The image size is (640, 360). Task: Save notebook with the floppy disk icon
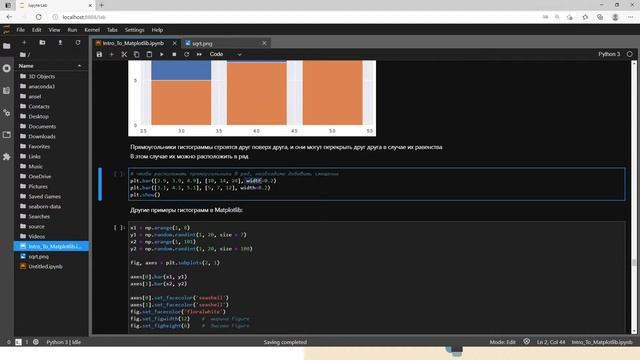[x=99, y=54]
